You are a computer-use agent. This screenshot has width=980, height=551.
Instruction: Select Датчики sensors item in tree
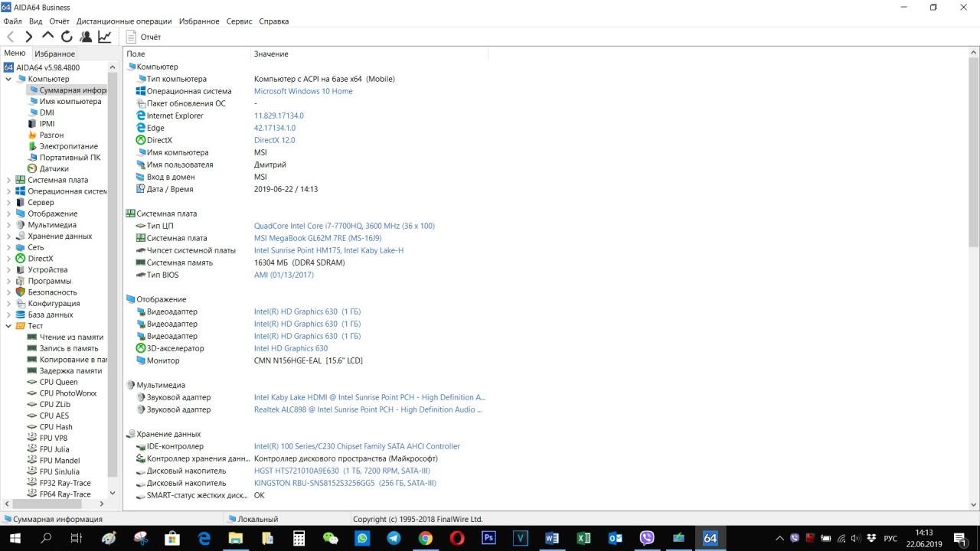point(54,168)
